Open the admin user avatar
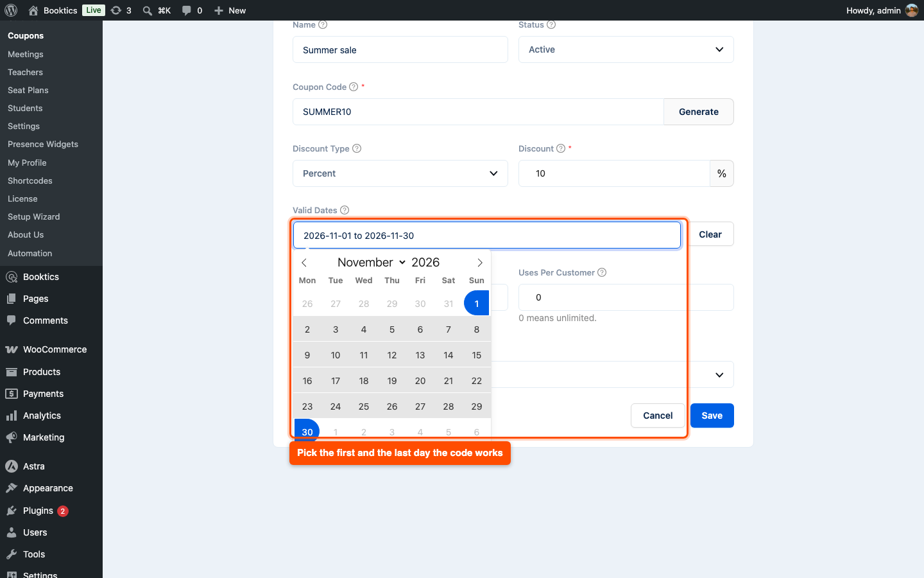Viewport: 924px width, 578px height. point(912,10)
